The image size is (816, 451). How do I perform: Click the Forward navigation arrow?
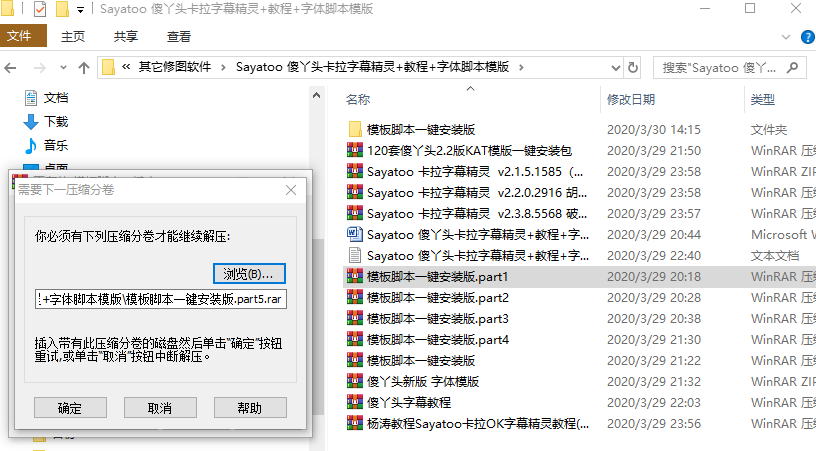[x=40, y=68]
